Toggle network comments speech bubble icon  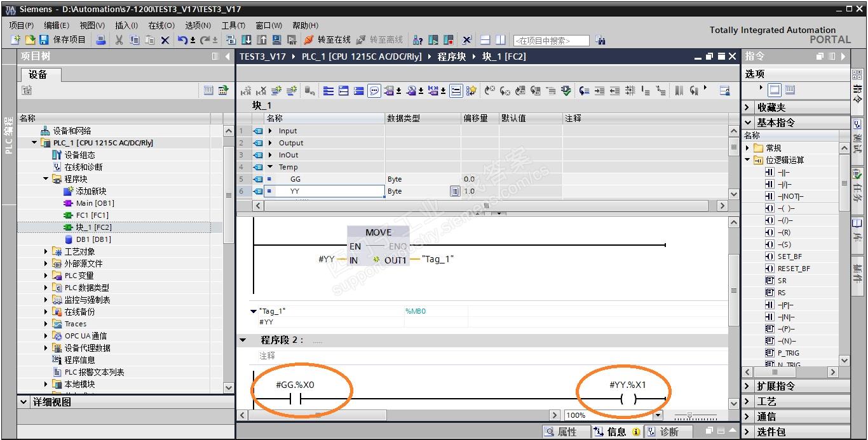pyautogui.click(x=374, y=91)
